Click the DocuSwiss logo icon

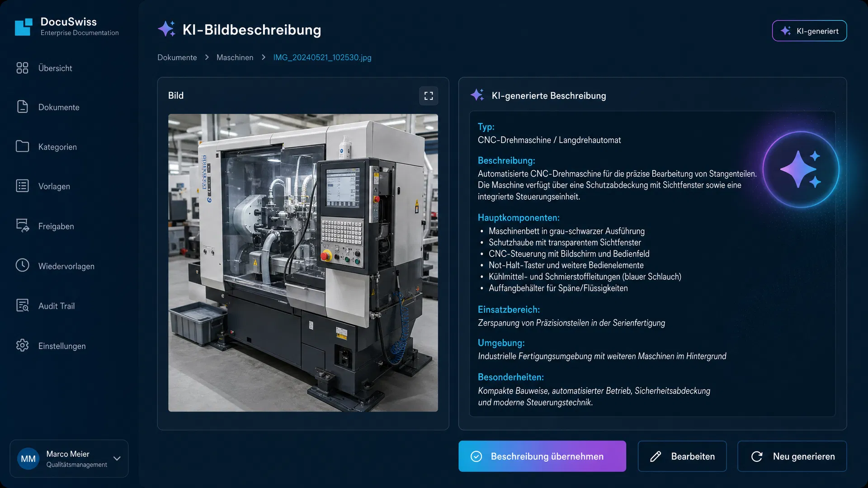point(24,27)
